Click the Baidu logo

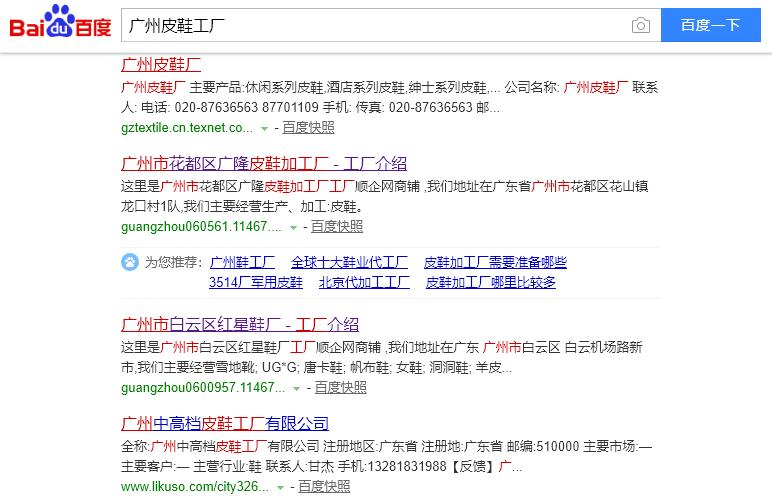click(60, 22)
